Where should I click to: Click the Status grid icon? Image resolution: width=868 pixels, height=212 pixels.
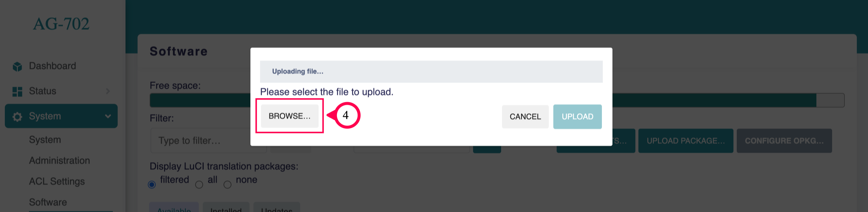[17, 92]
